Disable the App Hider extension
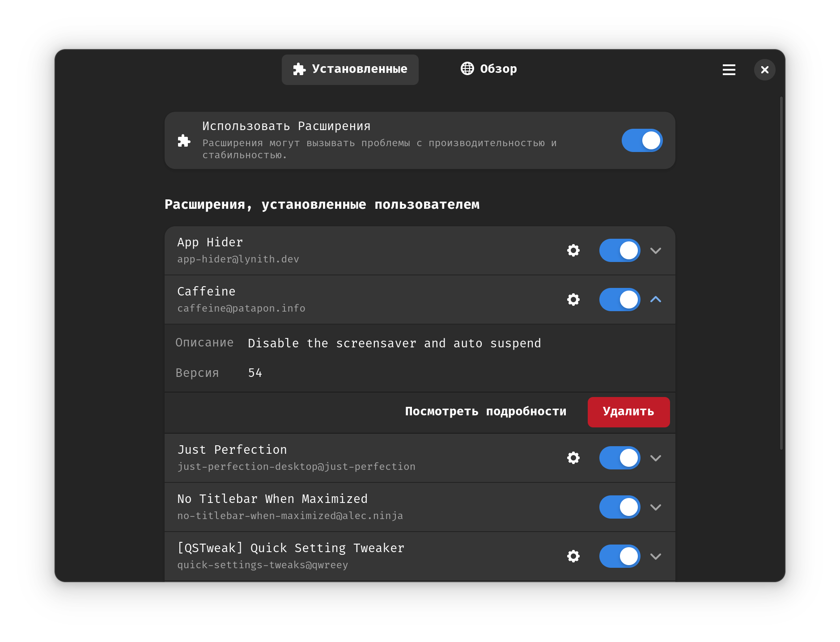Viewport: 840px width, 642px height. pyautogui.click(x=619, y=250)
